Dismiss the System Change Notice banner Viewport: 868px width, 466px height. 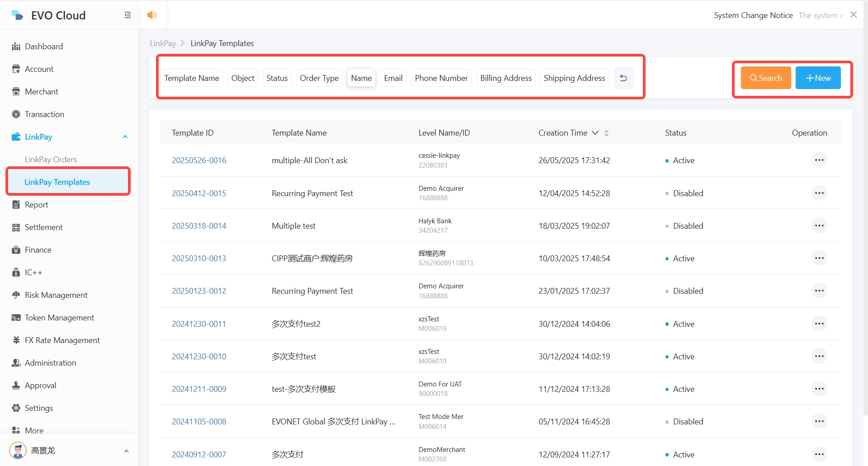coord(853,15)
